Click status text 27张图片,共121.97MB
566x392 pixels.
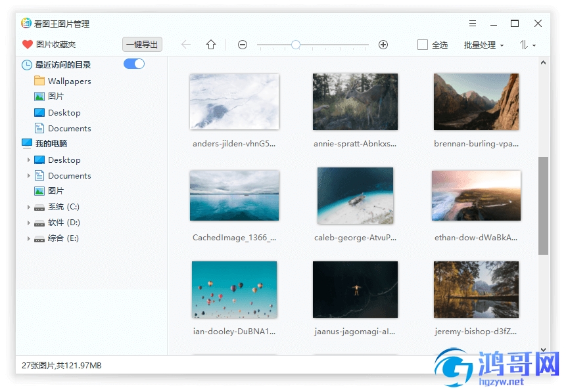tap(62, 365)
